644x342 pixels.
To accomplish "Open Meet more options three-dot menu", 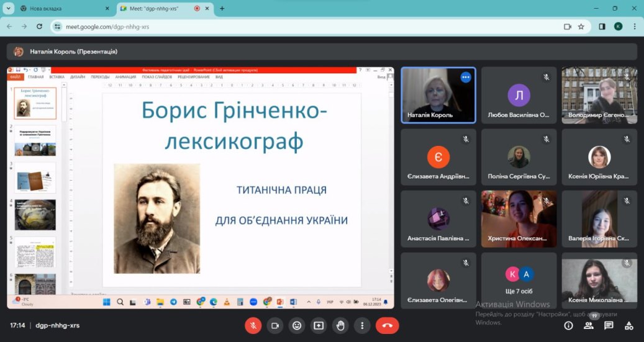I will tap(362, 326).
